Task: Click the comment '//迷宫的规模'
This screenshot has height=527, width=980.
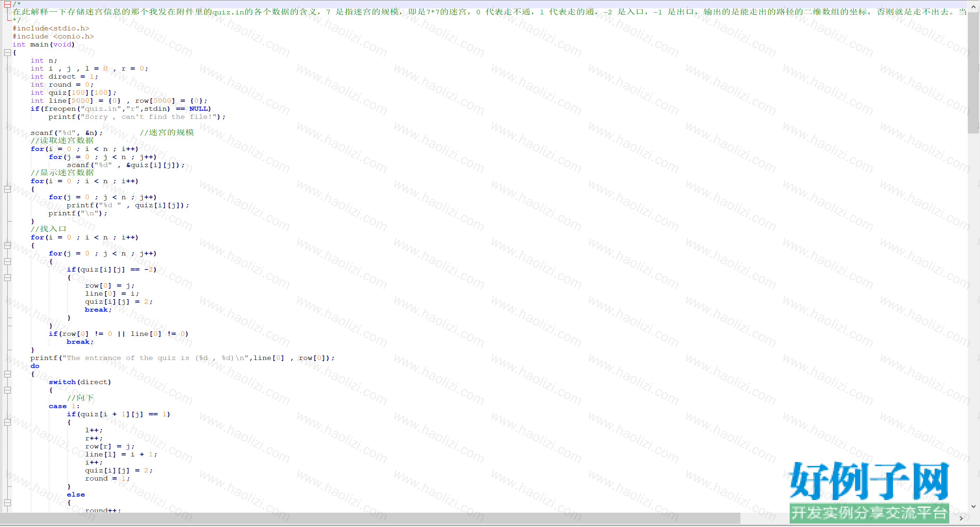Action: coord(166,133)
